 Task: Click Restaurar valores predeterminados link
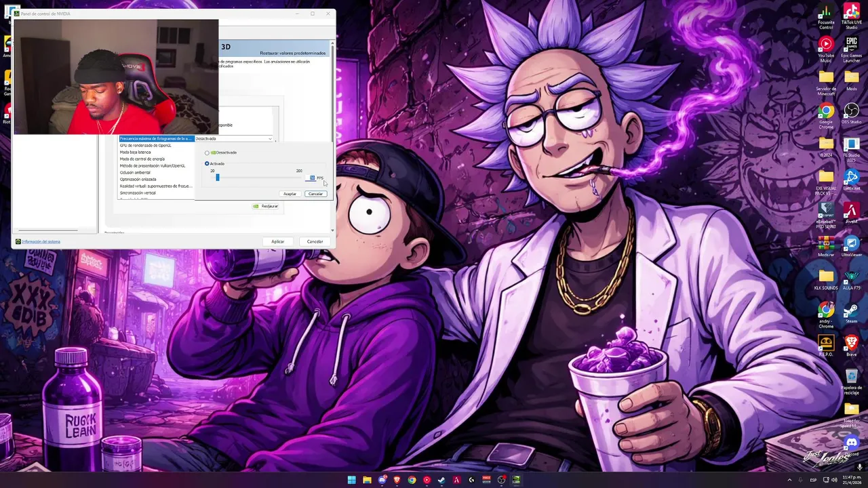(292, 53)
